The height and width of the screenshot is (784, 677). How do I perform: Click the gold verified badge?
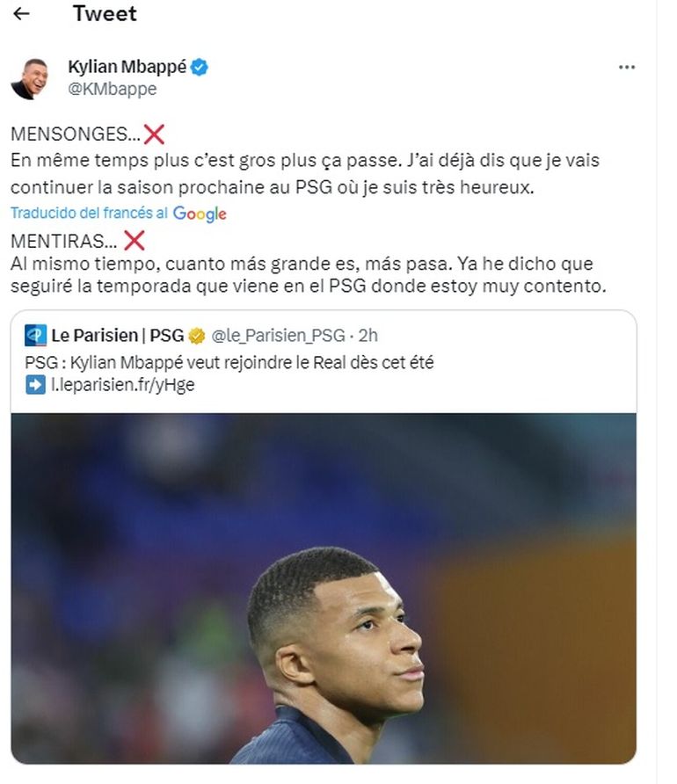(x=197, y=336)
